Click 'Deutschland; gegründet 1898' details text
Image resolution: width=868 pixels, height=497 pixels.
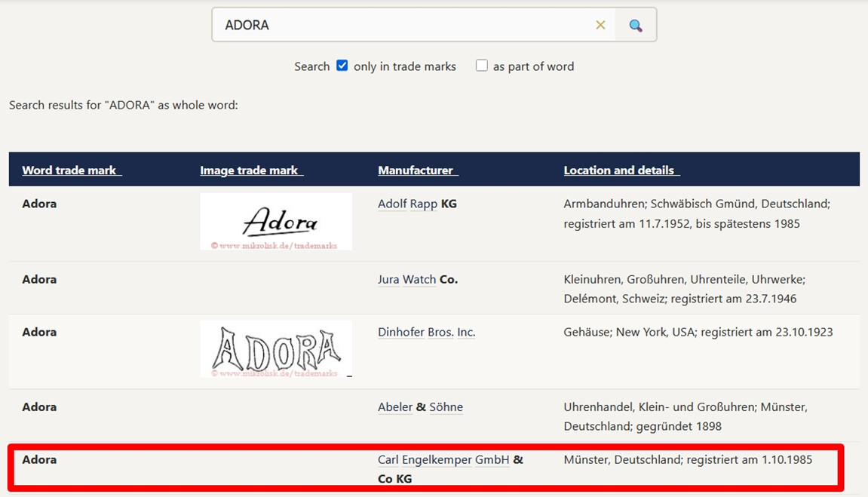pos(643,427)
